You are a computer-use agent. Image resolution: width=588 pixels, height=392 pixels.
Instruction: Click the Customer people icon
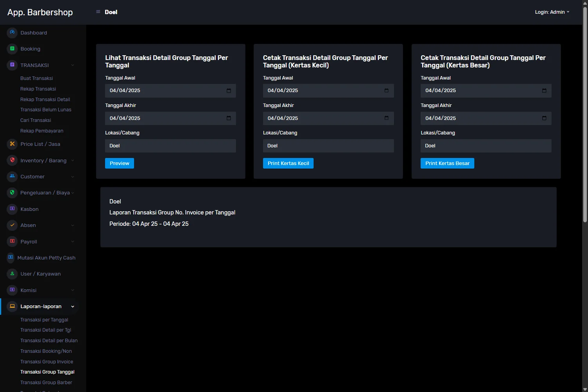(x=12, y=176)
